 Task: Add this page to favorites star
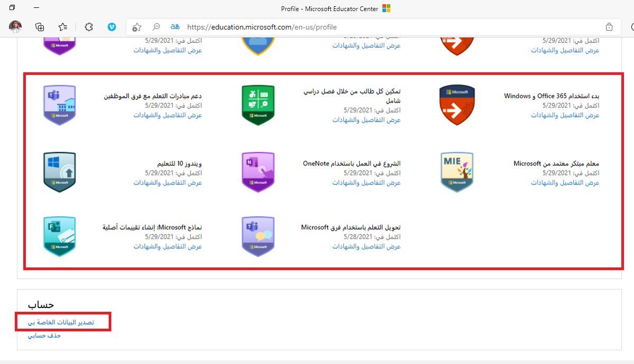137,27
